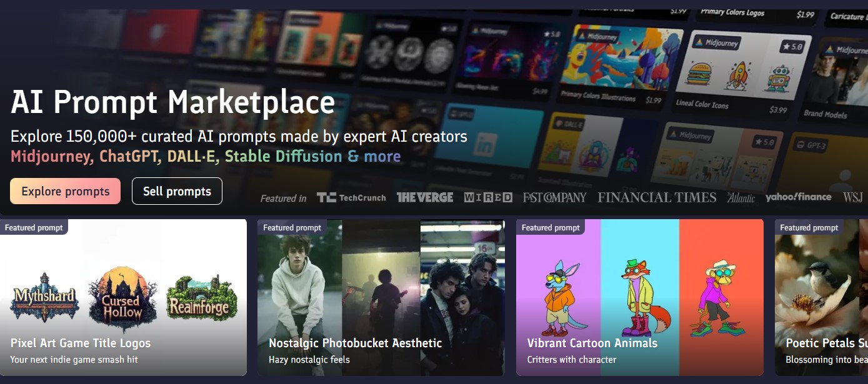This screenshot has width=868, height=384.
Task: Click Featured prompt badge on Nostalgic Photobucket card
Action: pyautogui.click(x=292, y=227)
